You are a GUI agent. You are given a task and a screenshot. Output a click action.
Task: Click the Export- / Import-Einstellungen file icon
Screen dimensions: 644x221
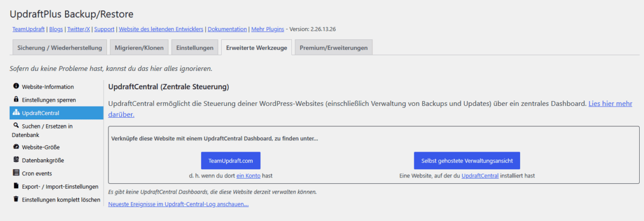tap(16, 186)
